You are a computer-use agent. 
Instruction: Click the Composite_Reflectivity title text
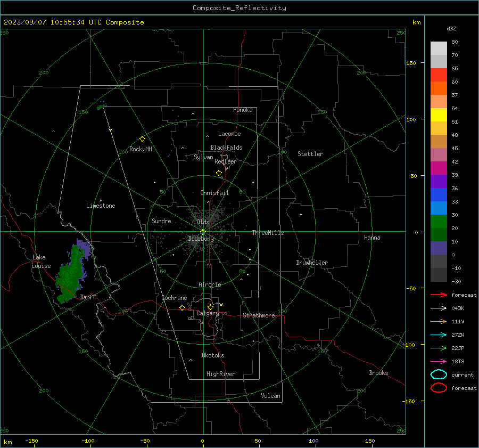pos(240,8)
